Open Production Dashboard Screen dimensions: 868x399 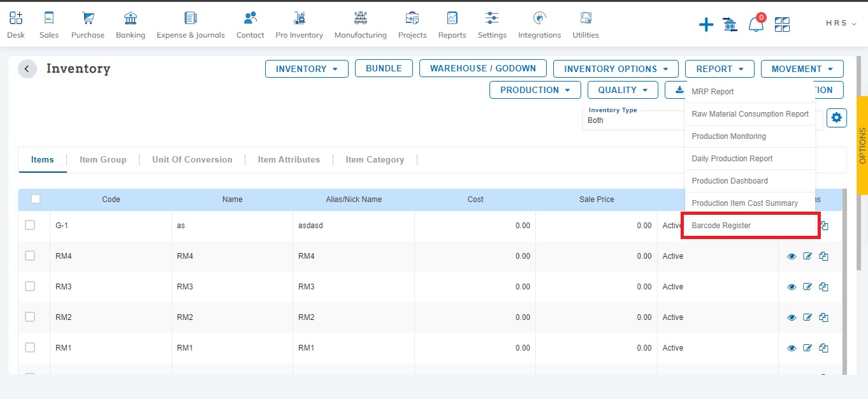(750, 181)
